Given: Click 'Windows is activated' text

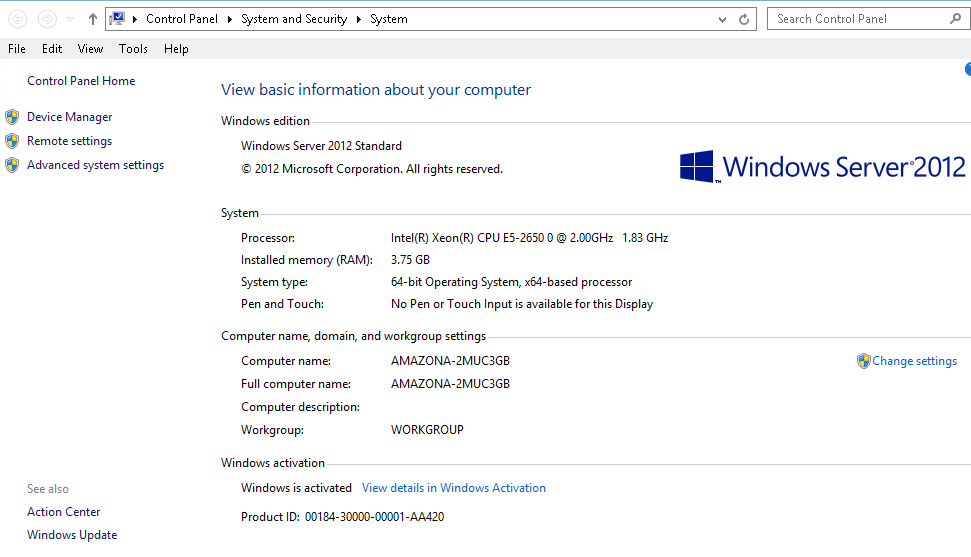Looking at the screenshot, I should (296, 488).
